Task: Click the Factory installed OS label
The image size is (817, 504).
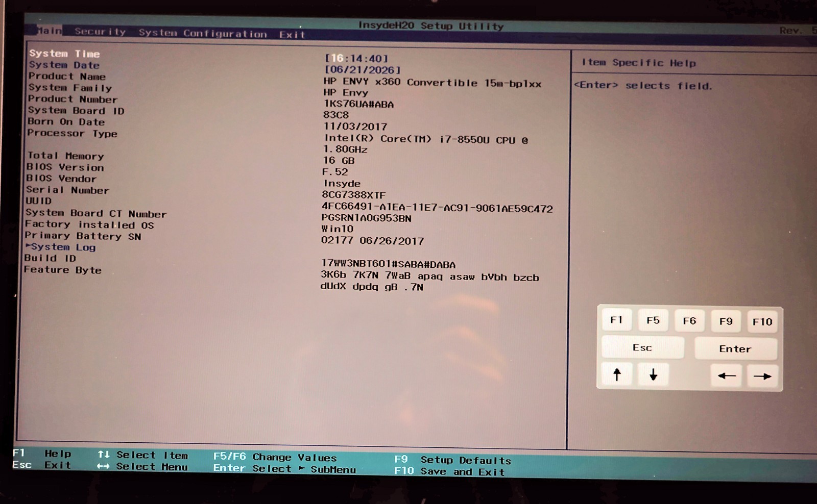Action: click(89, 224)
